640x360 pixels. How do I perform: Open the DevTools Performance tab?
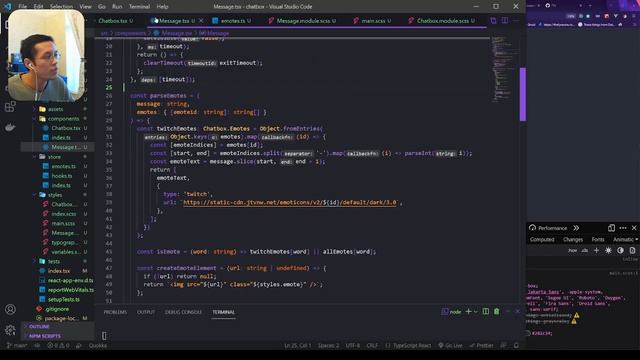tap(548, 228)
